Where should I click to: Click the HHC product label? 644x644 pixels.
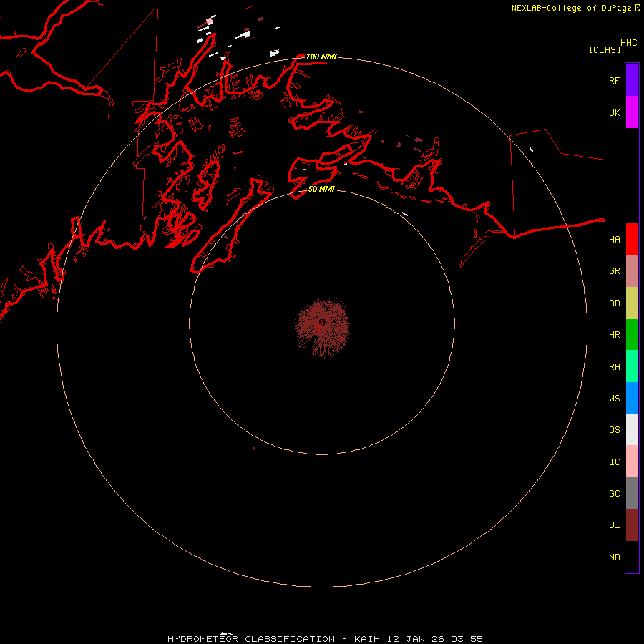point(628,43)
